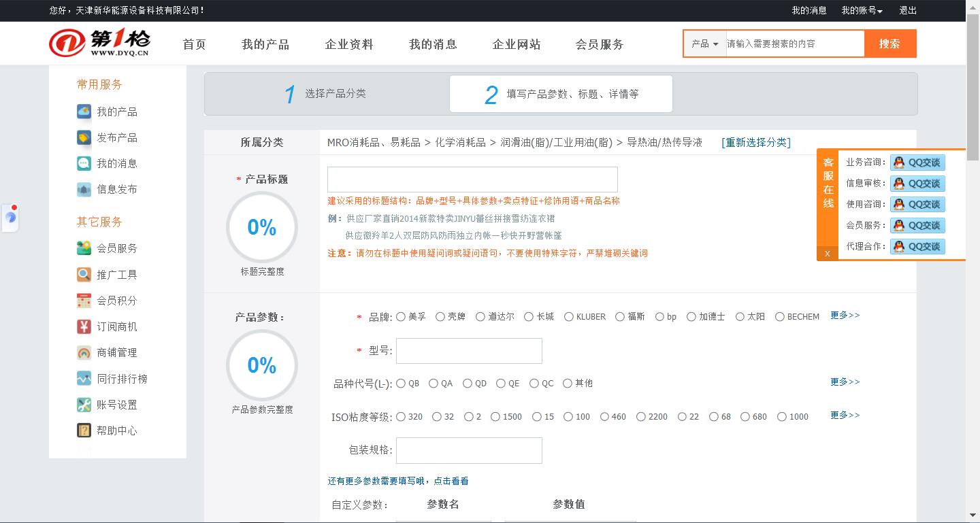Image resolution: width=980 pixels, height=523 pixels.
Task: Focus the search box 请输入需要搜索的内容
Action: (x=795, y=44)
